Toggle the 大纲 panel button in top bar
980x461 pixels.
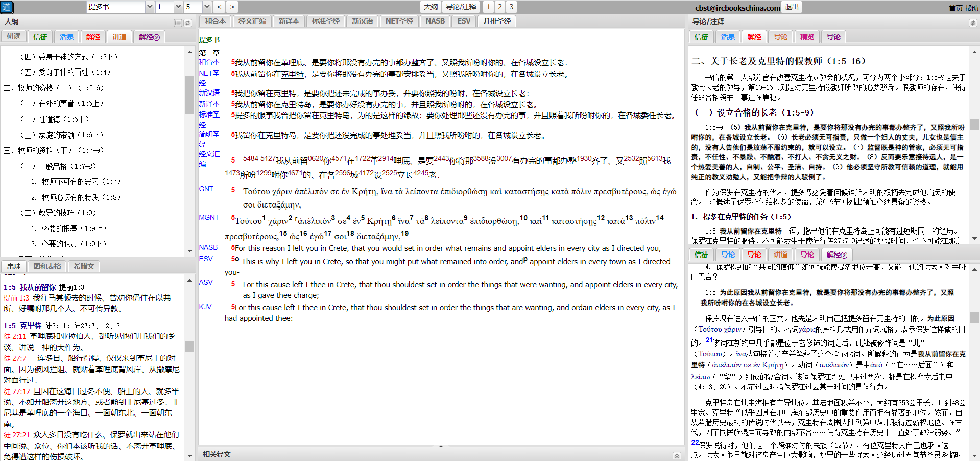pyautogui.click(x=431, y=7)
